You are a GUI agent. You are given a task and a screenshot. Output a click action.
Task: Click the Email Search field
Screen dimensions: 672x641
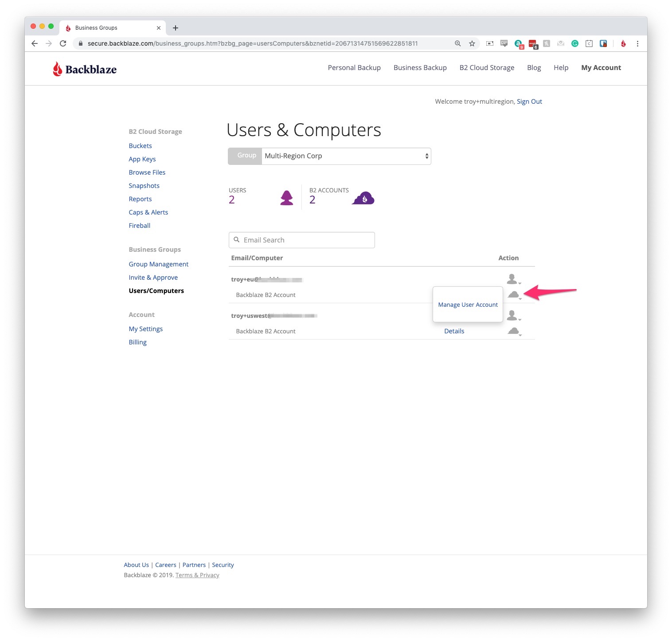tap(302, 240)
